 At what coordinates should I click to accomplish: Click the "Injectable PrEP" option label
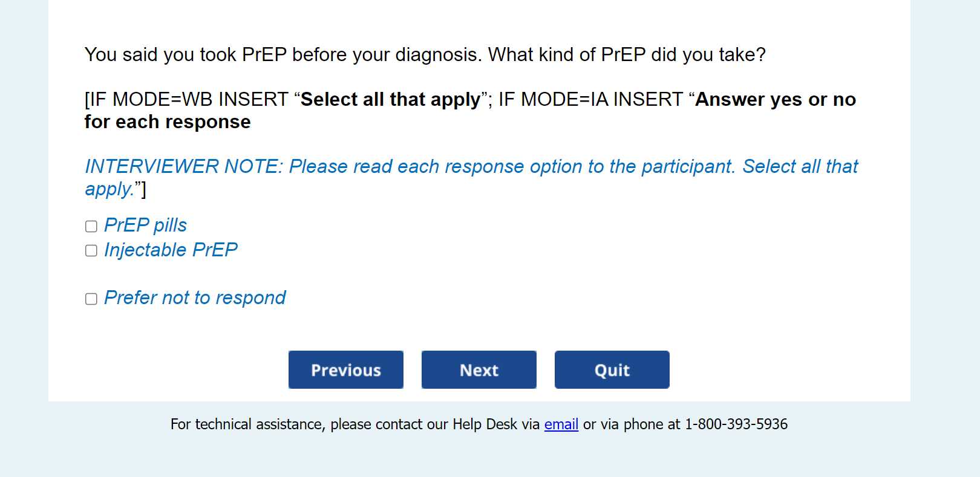[x=171, y=250]
